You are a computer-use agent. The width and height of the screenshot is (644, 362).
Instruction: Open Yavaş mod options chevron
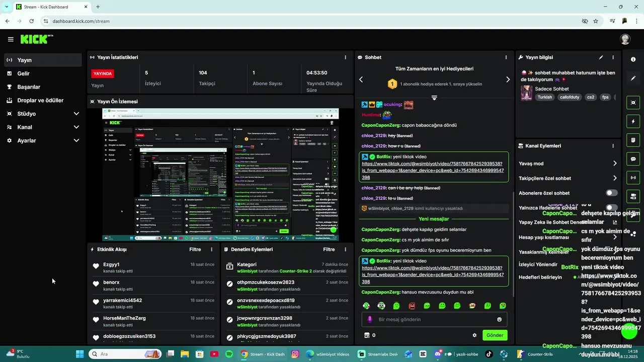tap(614, 163)
